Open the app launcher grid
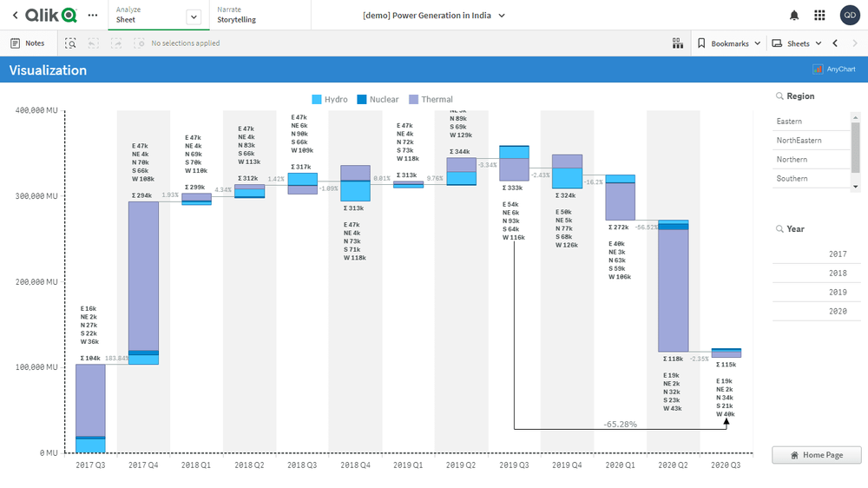Image resolution: width=868 pixels, height=488 pixels. pyautogui.click(x=819, y=15)
